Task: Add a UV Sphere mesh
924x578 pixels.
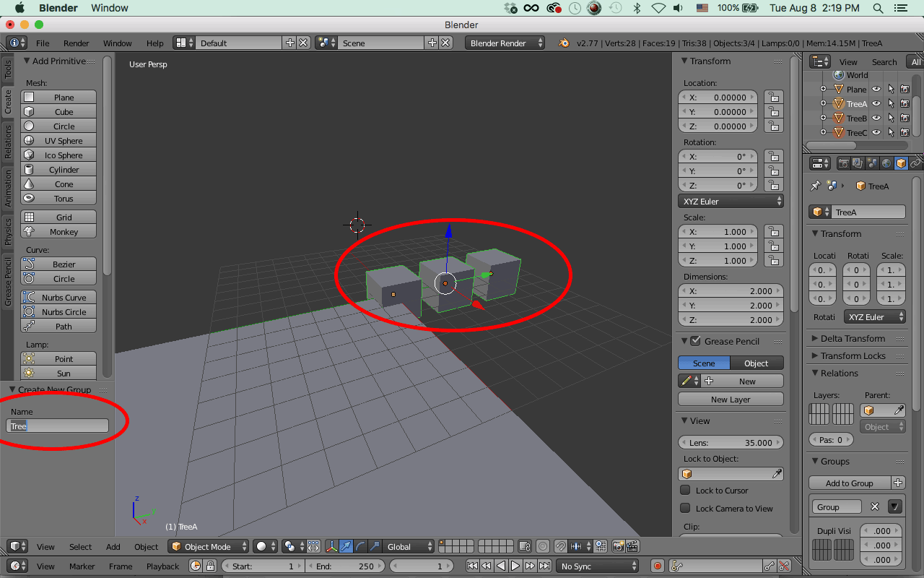Action: coord(58,140)
